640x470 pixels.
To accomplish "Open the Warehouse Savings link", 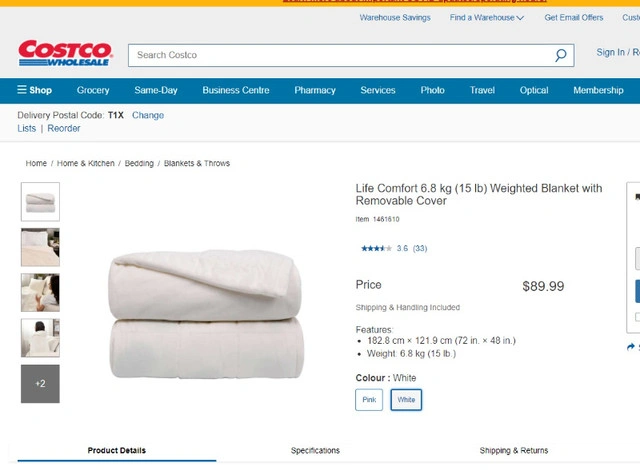I will pos(395,18).
